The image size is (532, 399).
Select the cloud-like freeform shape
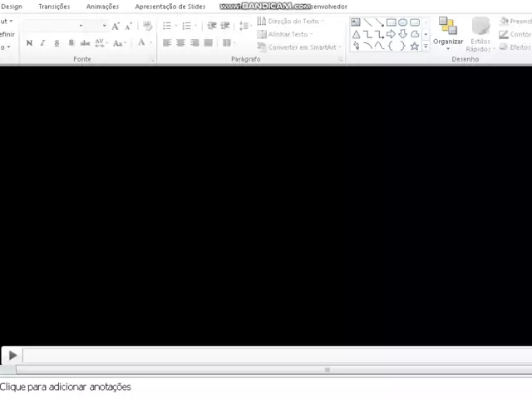point(415,34)
